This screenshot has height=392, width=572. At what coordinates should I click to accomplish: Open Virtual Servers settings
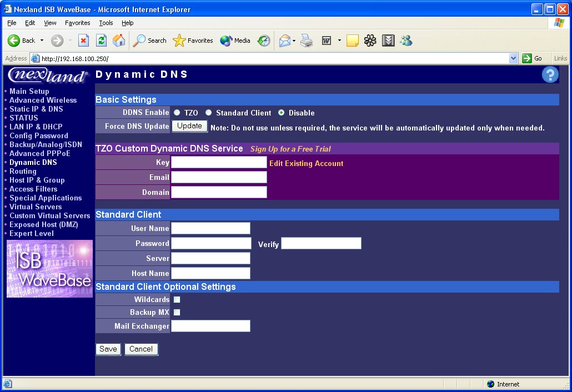[x=36, y=207]
